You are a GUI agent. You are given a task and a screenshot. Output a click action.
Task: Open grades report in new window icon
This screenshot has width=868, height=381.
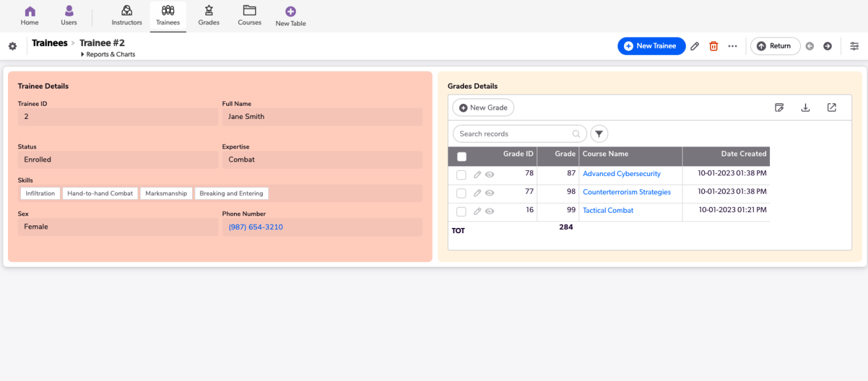click(831, 108)
